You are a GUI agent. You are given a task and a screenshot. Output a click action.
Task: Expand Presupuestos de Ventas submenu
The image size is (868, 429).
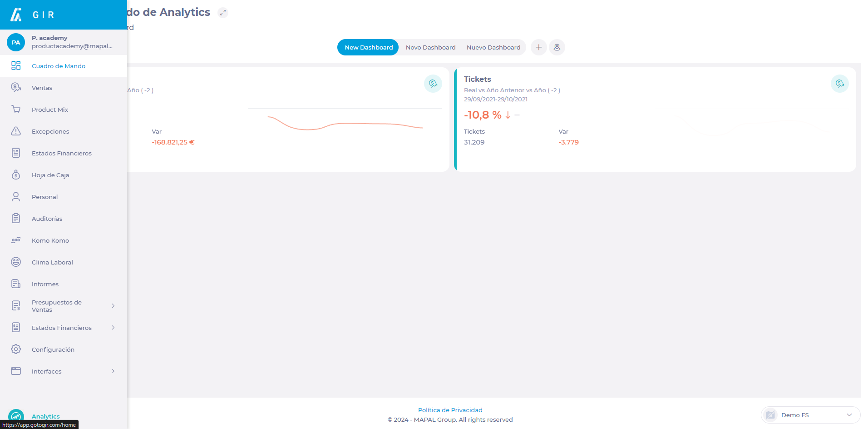(113, 306)
